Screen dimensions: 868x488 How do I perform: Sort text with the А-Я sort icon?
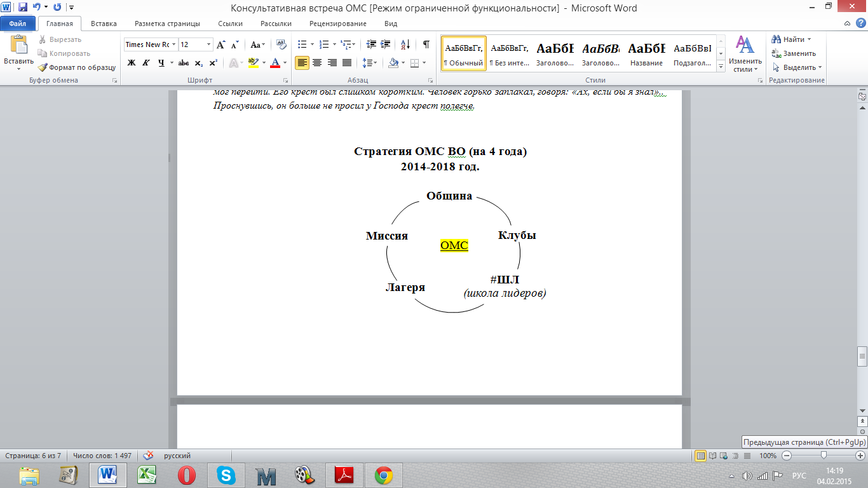[x=404, y=44]
